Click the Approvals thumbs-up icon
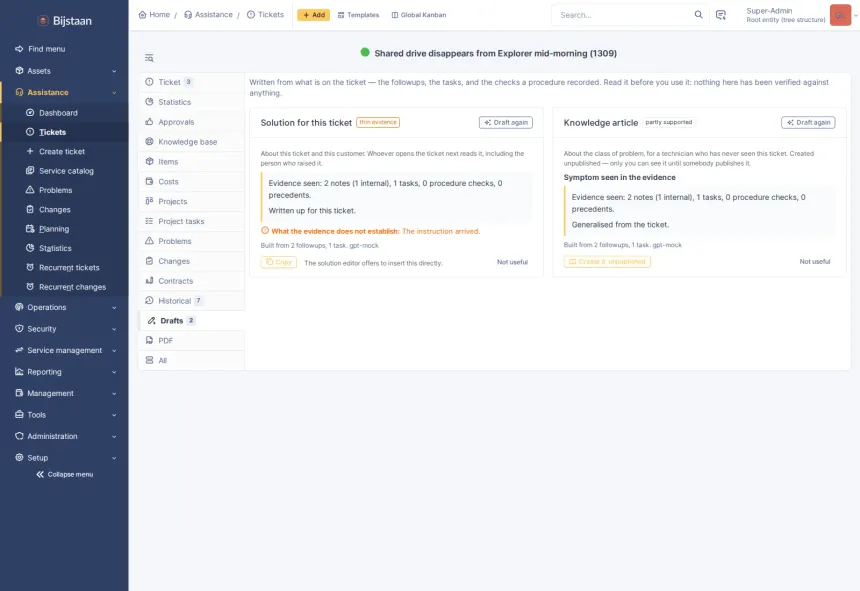This screenshot has width=860, height=591. coord(149,122)
